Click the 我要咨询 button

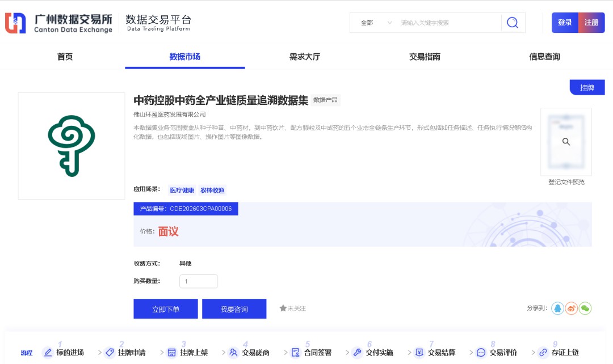point(234,309)
